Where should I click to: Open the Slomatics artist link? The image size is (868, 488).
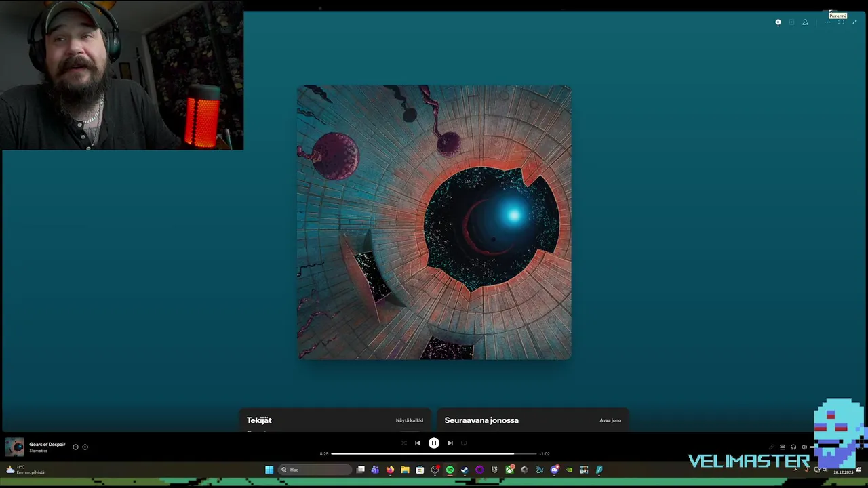point(39,451)
